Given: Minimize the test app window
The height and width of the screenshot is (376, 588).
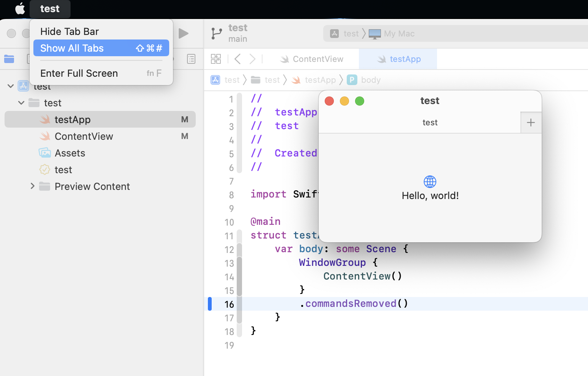Looking at the screenshot, I should coord(344,101).
